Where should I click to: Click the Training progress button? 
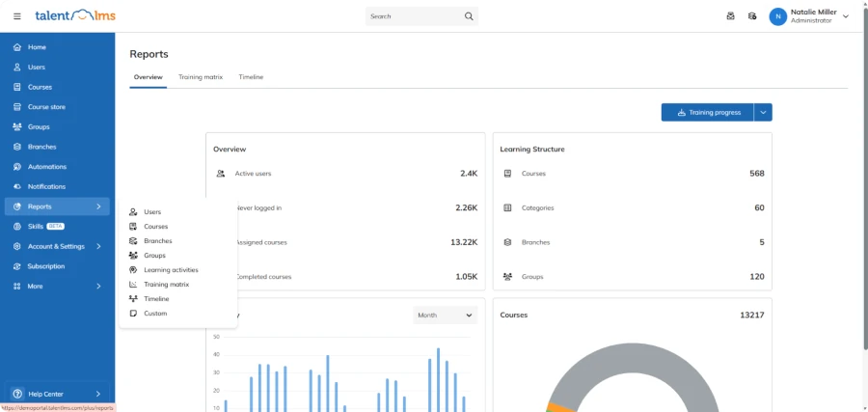coord(708,113)
